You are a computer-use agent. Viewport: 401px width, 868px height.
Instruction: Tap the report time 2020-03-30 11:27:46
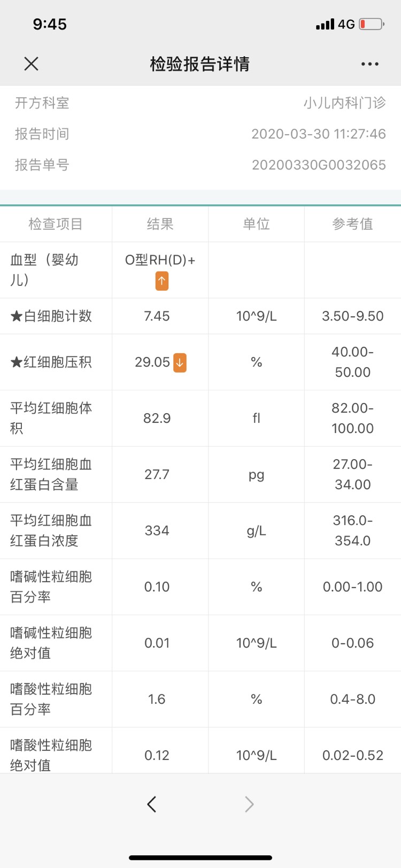point(319,134)
